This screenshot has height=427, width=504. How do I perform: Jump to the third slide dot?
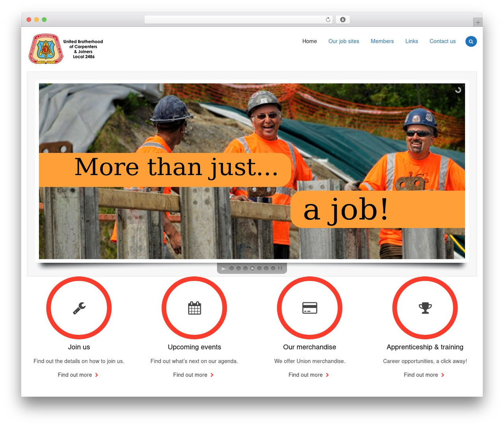coord(246,269)
